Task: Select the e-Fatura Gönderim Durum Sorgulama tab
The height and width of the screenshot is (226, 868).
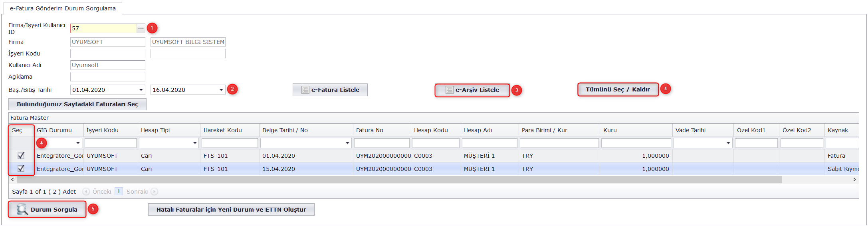Action: (x=63, y=8)
